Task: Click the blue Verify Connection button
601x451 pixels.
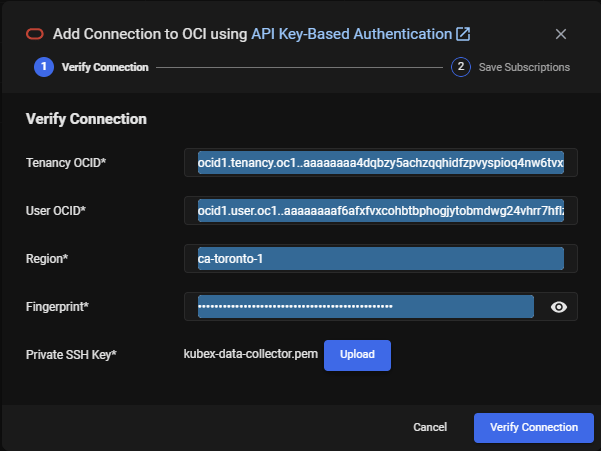Action: tap(534, 428)
